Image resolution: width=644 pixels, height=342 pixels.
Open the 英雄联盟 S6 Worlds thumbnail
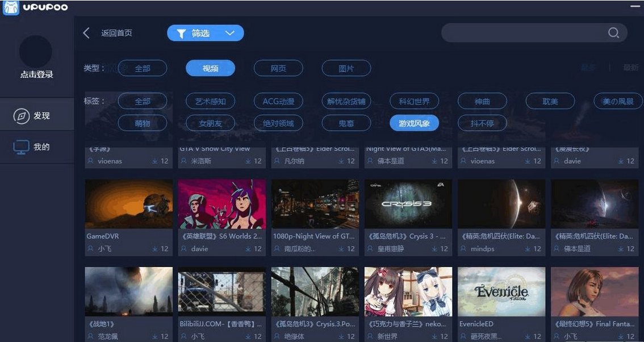(222, 204)
